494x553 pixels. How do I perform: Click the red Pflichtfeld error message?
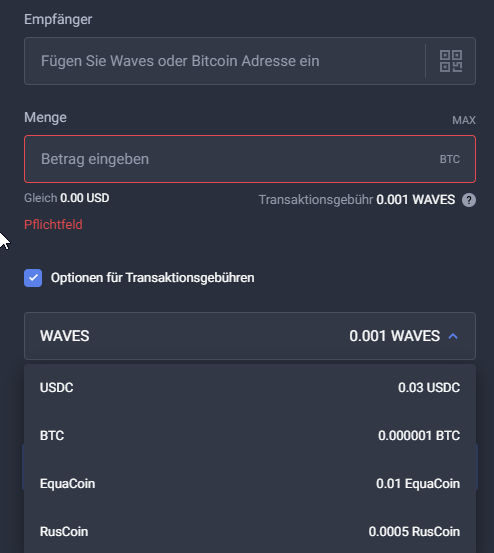(53, 225)
